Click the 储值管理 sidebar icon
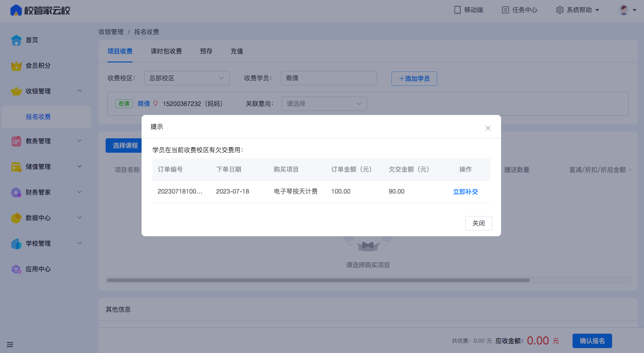This screenshot has height=353, width=644. (16, 167)
